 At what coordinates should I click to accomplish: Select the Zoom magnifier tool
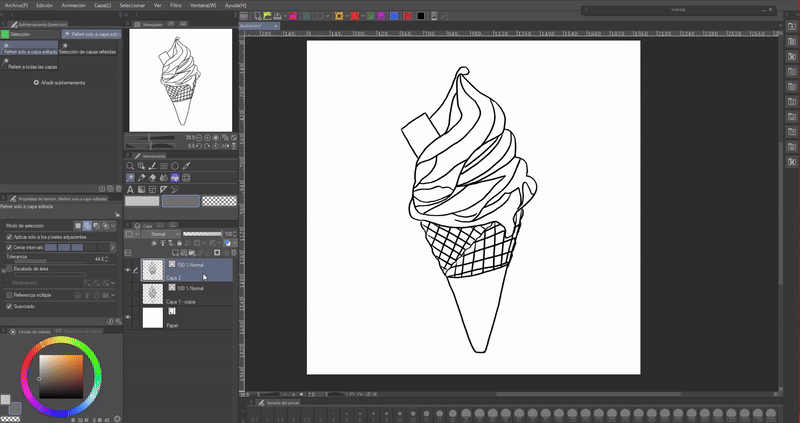click(131, 166)
